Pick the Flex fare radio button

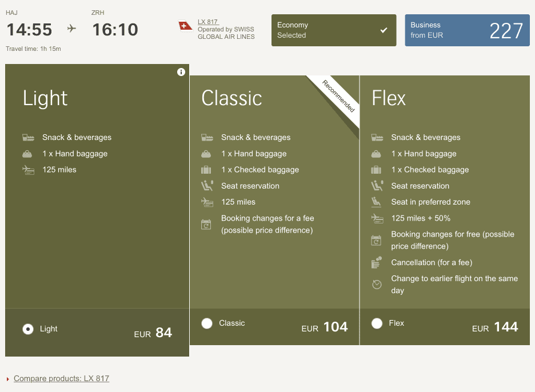[x=377, y=323]
